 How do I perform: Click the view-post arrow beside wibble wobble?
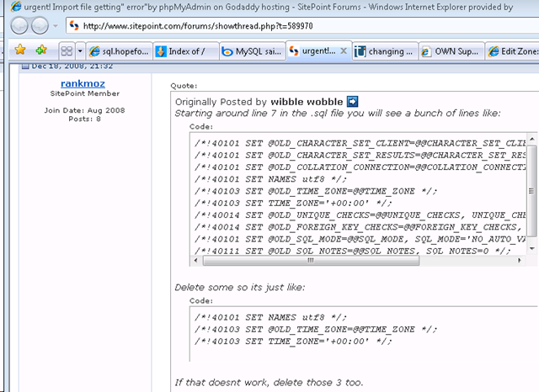(x=353, y=102)
